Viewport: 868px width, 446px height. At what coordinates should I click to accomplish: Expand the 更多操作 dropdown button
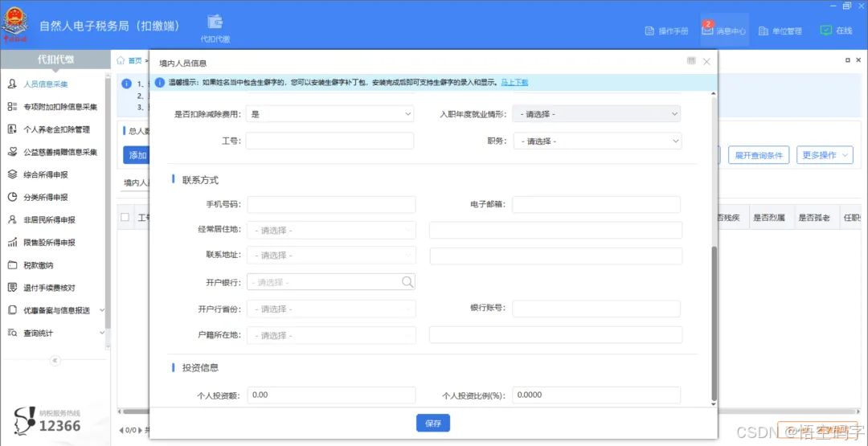pos(825,155)
